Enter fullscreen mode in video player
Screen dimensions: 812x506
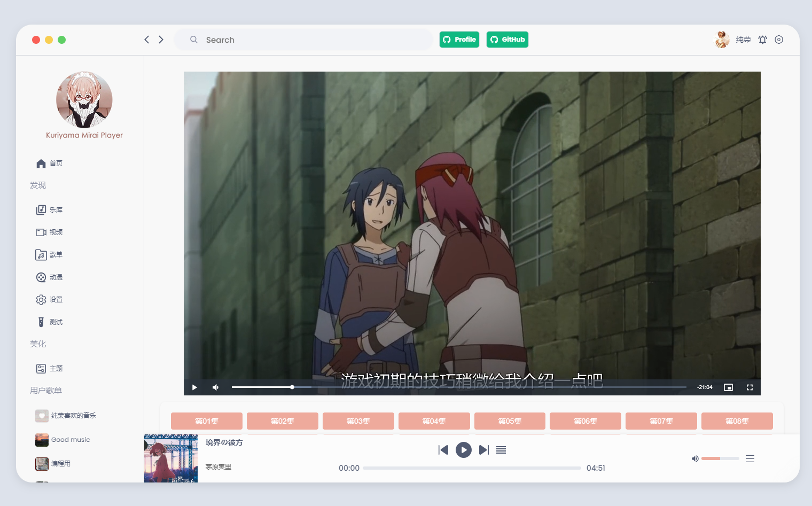[x=749, y=387]
